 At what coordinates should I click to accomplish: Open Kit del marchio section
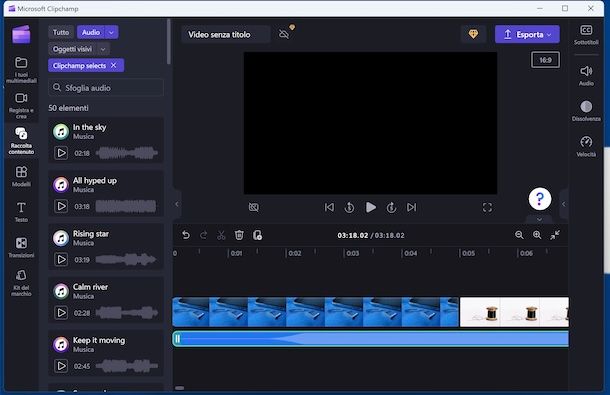(21, 282)
